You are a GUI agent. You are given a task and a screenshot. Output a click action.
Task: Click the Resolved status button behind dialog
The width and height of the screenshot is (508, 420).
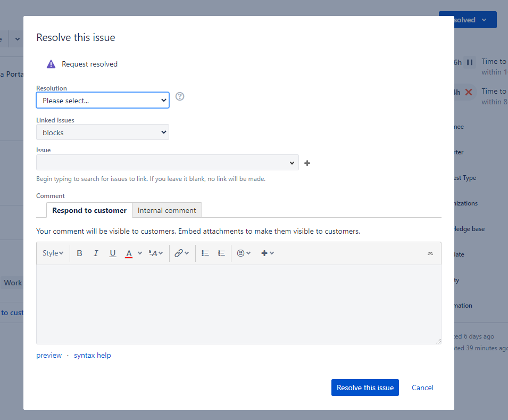point(475,20)
